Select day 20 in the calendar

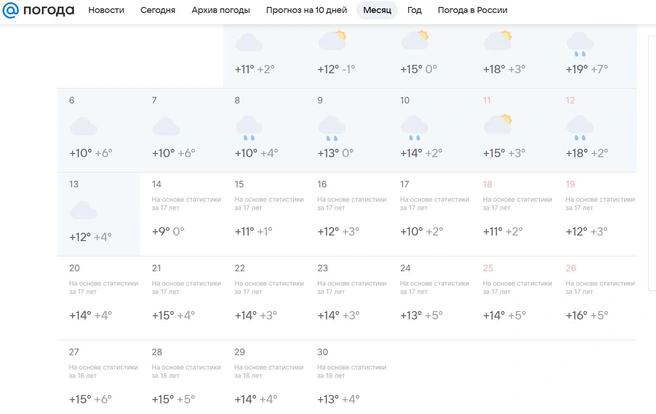point(99,298)
